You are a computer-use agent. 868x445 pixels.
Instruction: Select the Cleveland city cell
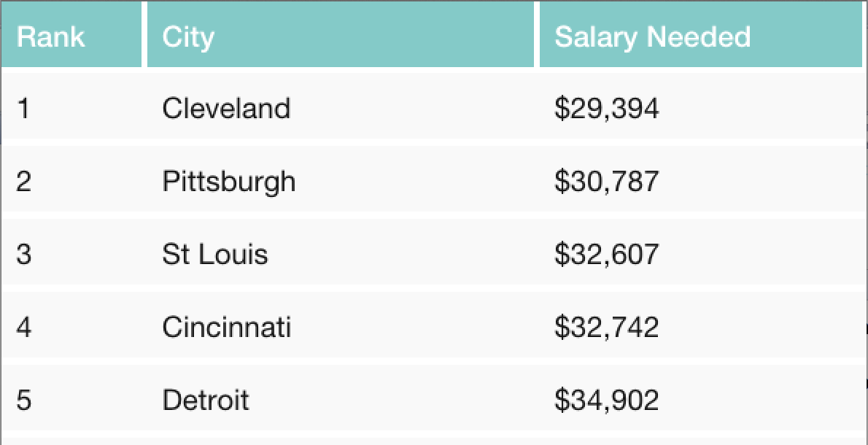226,109
